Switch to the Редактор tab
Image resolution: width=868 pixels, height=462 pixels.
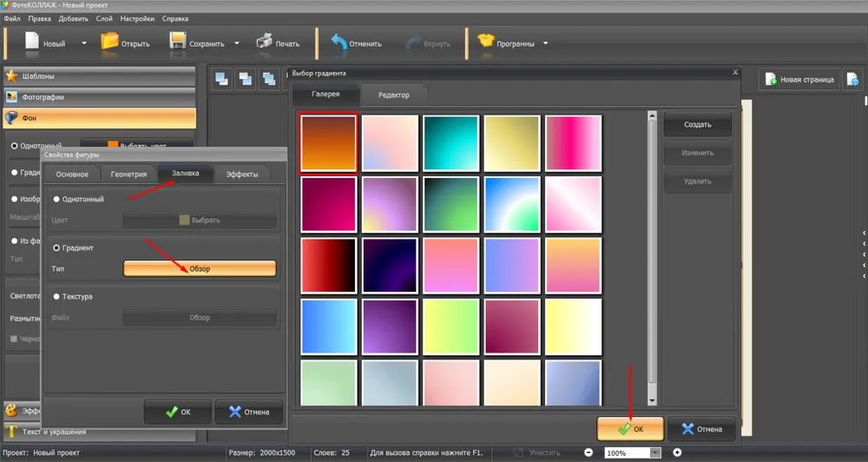(x=393, y=94)
